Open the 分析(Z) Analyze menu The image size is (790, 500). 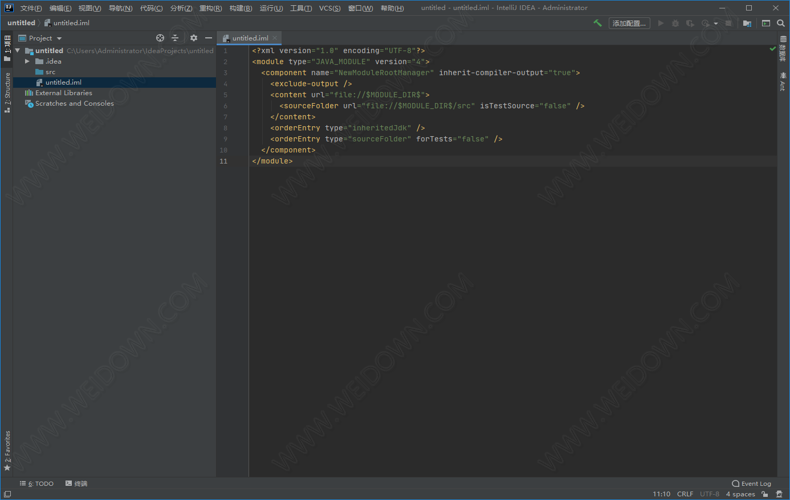(181, 8)
